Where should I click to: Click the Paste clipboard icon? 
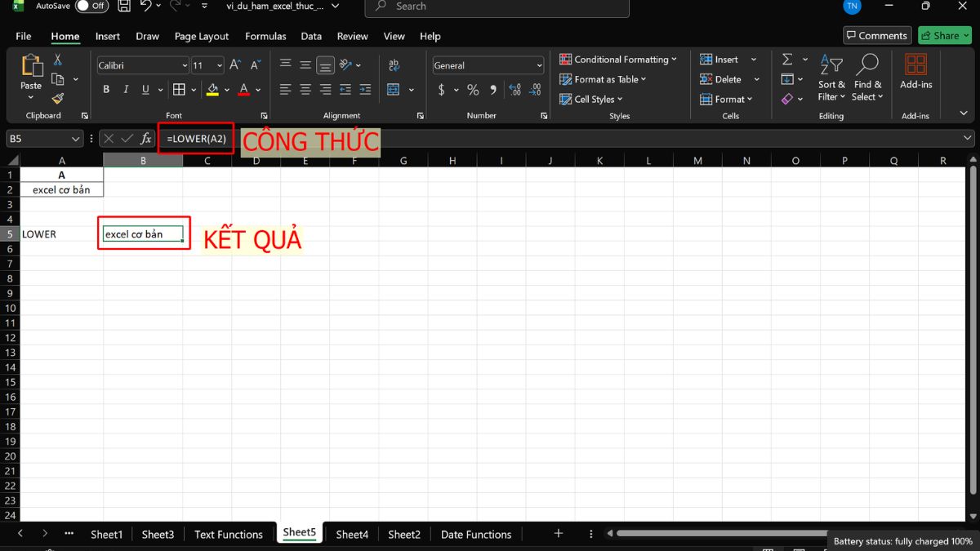pos(31,66)
